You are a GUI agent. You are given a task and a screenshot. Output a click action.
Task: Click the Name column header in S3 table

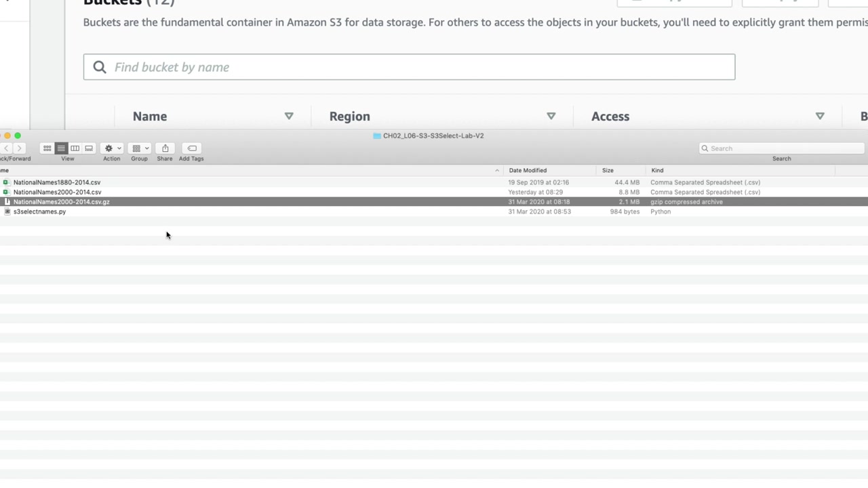[150, 117]
